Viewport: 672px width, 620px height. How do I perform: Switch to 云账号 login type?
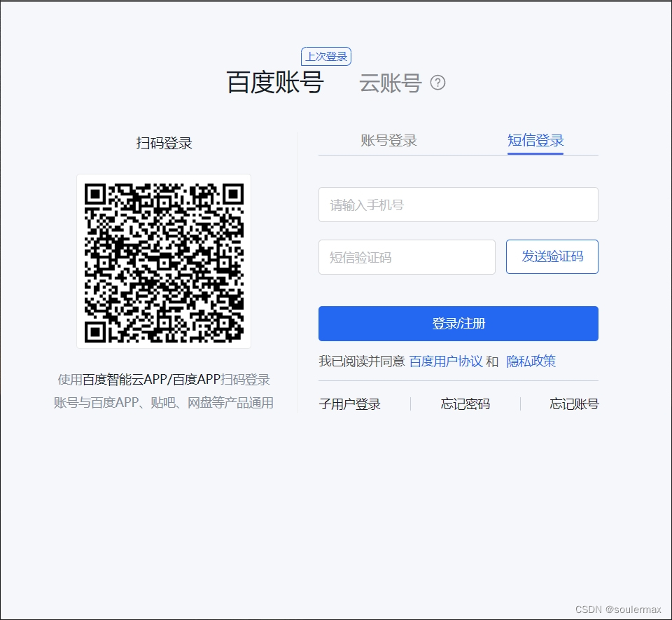pyautogui.click(x=391, y=83)
